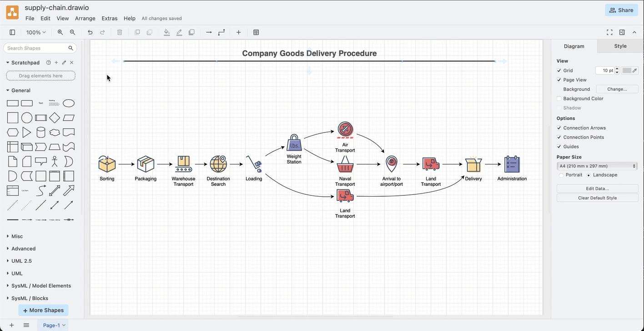This screenshot has width=644, height=331.
Task: Switch to the Style tab
Action: click(620, 46)
